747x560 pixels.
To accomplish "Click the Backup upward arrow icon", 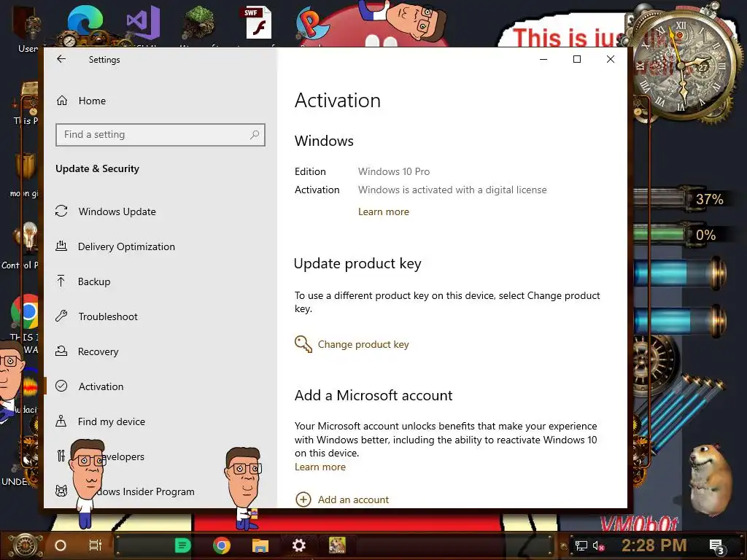I will (x=61, y=281).
